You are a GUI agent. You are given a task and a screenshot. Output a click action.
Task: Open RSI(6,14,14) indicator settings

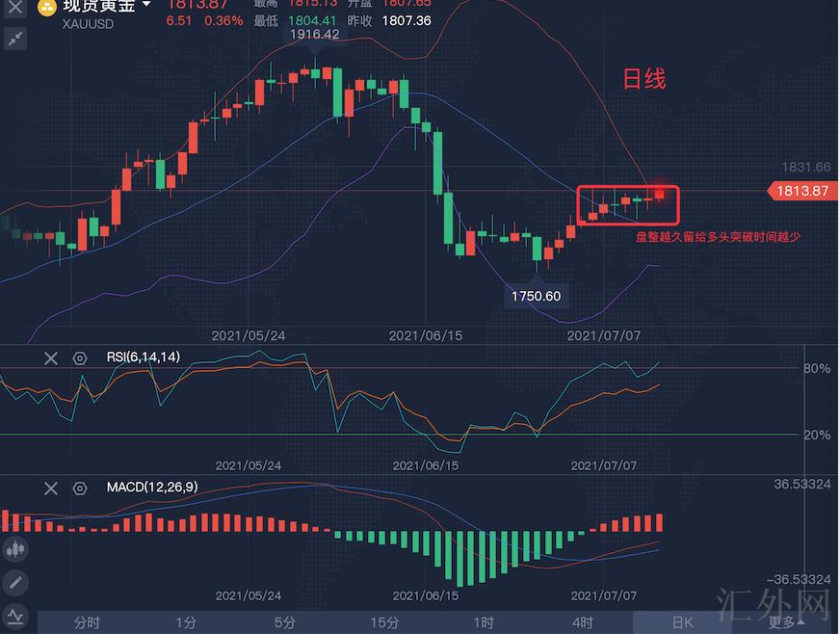tap(80, 358)
